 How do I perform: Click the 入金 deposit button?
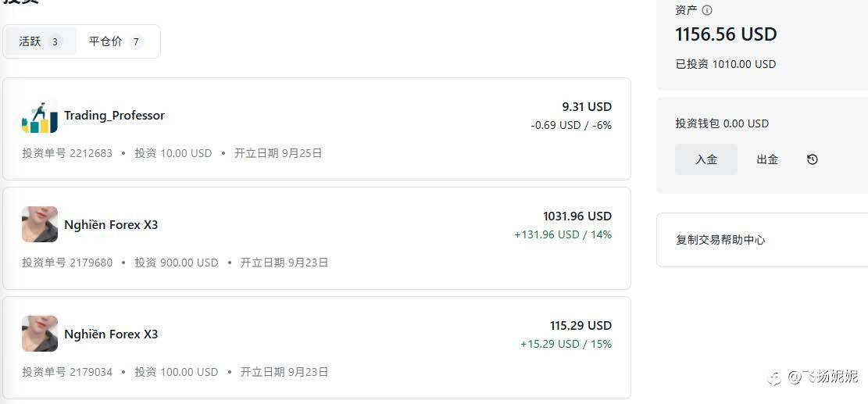[705, 159]
